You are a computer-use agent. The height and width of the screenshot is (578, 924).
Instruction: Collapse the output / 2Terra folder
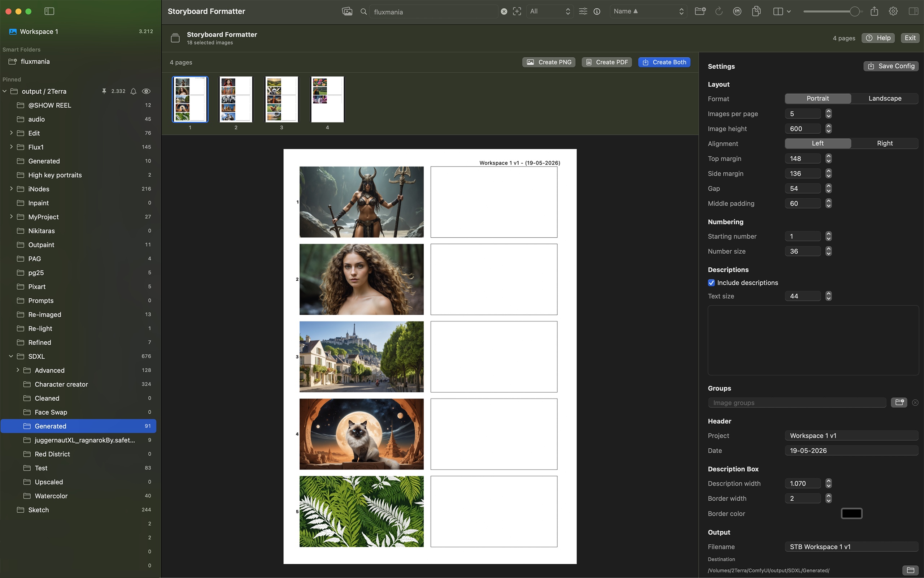coord(5,91)
